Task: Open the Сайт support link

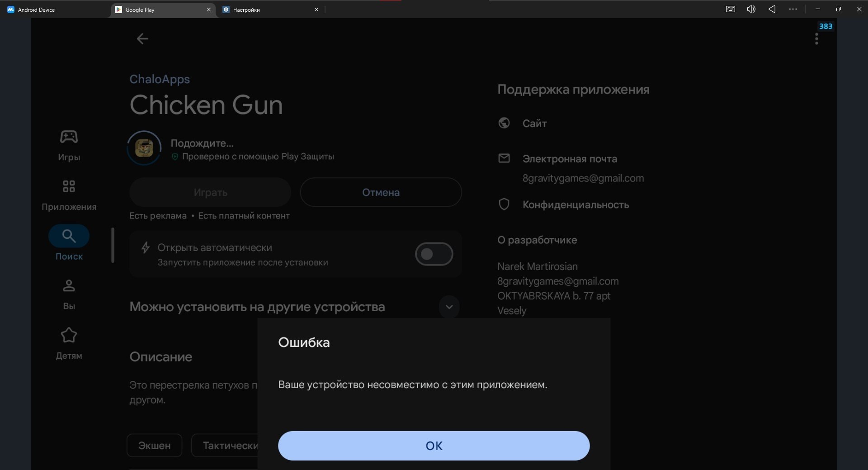Action: (535, 123)
